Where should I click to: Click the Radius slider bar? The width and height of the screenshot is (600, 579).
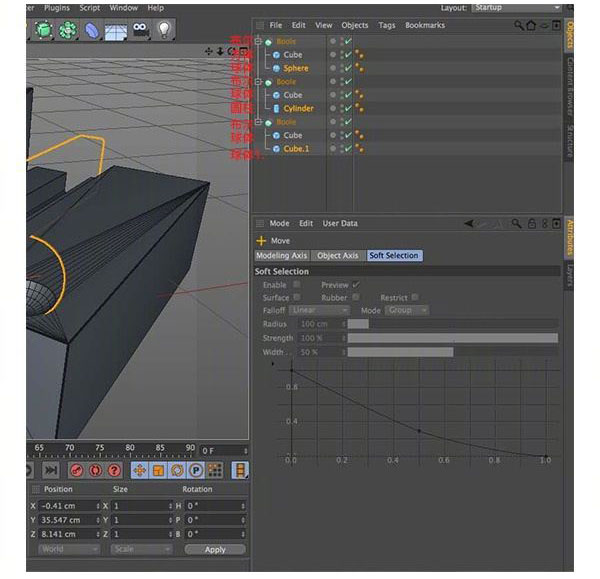click(x=453, y=324)
